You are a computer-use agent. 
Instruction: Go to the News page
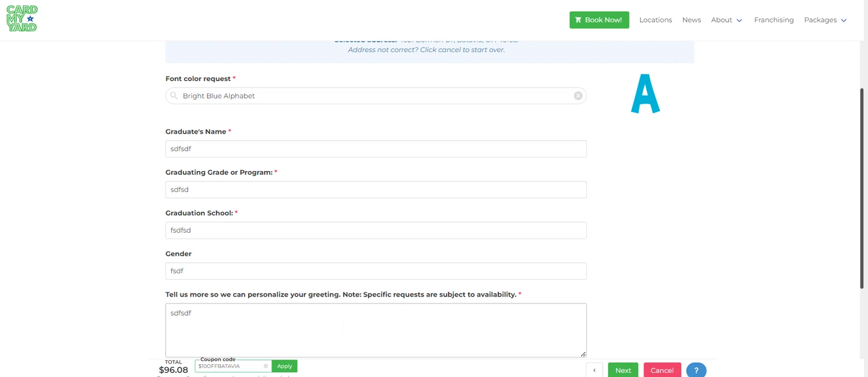(692, 20)
